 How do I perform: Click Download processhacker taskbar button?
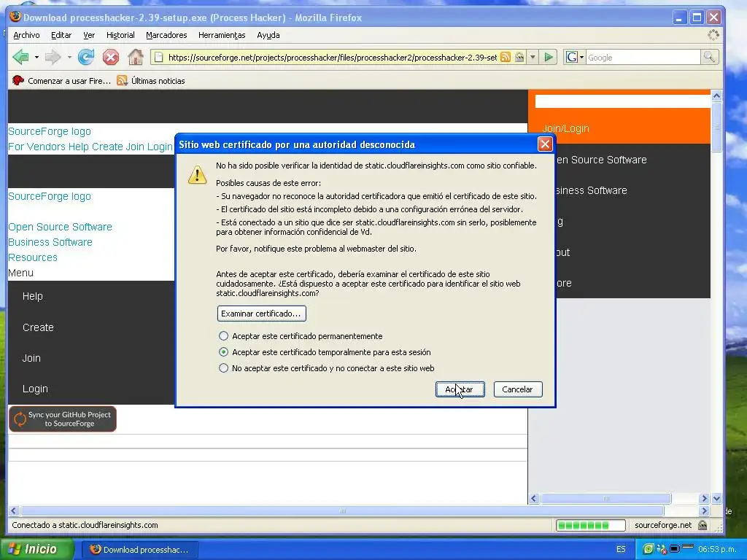139,550
